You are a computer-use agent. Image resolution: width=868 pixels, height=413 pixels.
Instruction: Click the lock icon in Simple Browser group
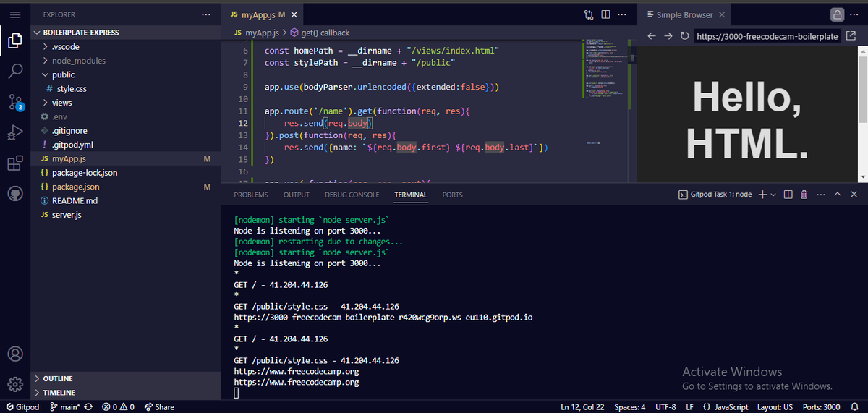(x=837, y=14)
